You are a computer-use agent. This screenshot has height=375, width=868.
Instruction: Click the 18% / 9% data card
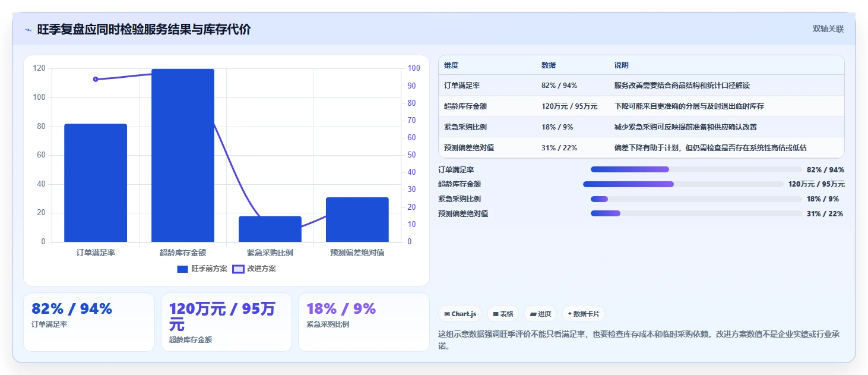pos(363,322)
